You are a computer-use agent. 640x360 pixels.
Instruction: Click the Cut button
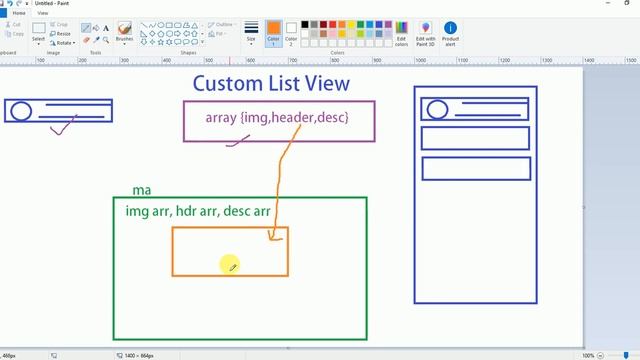coord(13,24)
